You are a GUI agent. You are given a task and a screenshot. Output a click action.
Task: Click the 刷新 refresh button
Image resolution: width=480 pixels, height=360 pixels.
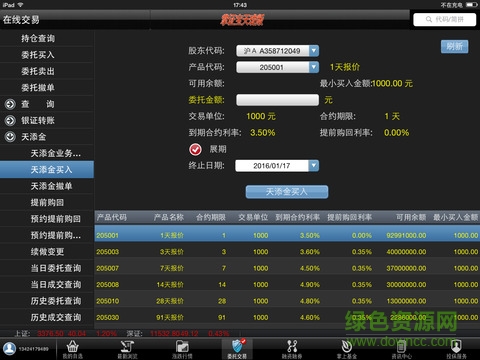[x=455, y=47]
